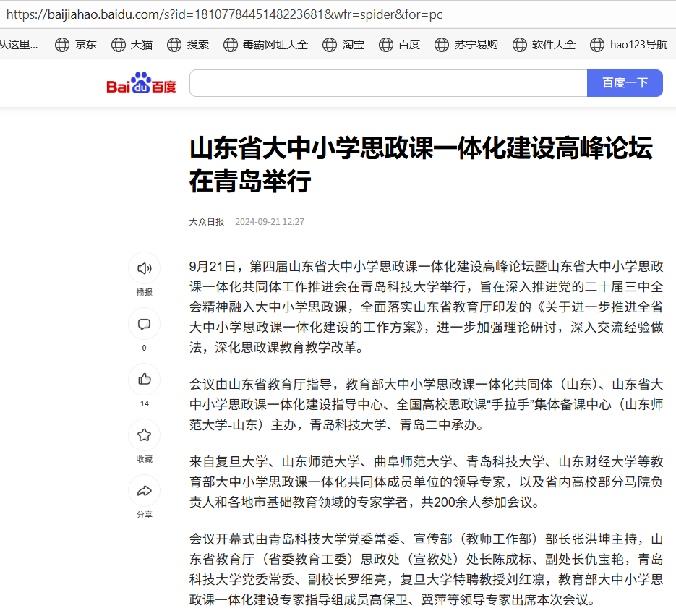This screenshot has height=616, width=676.
Task: Open 毒霸网址大全 bookmark
Action: [x=265, y=45]
